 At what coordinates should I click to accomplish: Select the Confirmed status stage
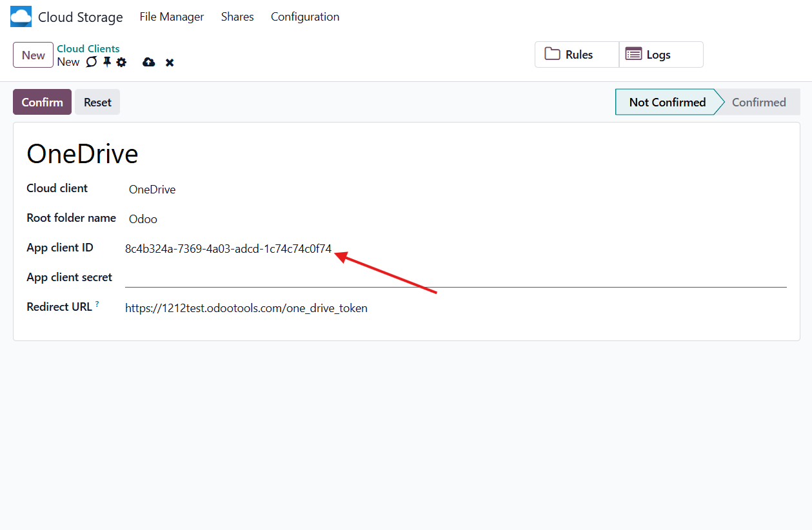(758, 102)
